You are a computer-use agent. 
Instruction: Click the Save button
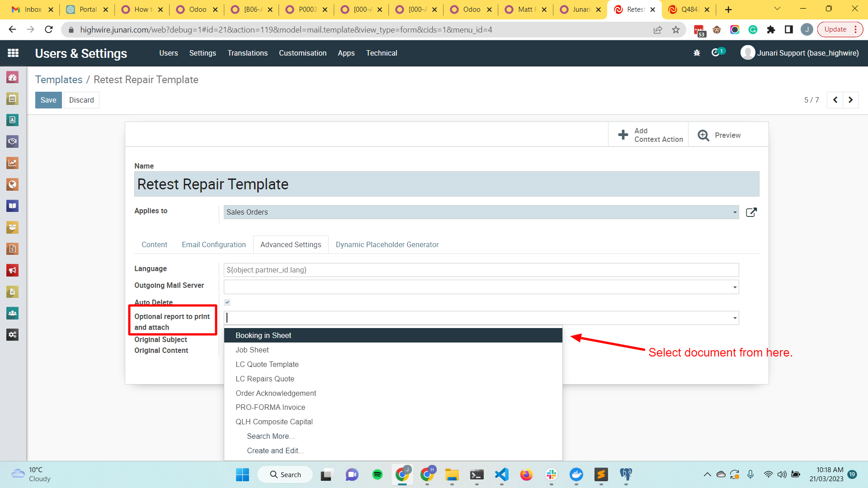[48, 100]
